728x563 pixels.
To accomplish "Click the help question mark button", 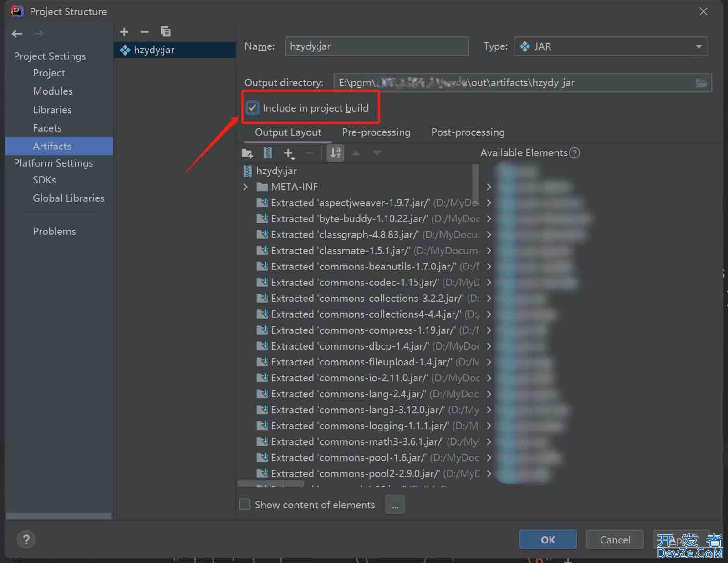I will tap(26, 540).
